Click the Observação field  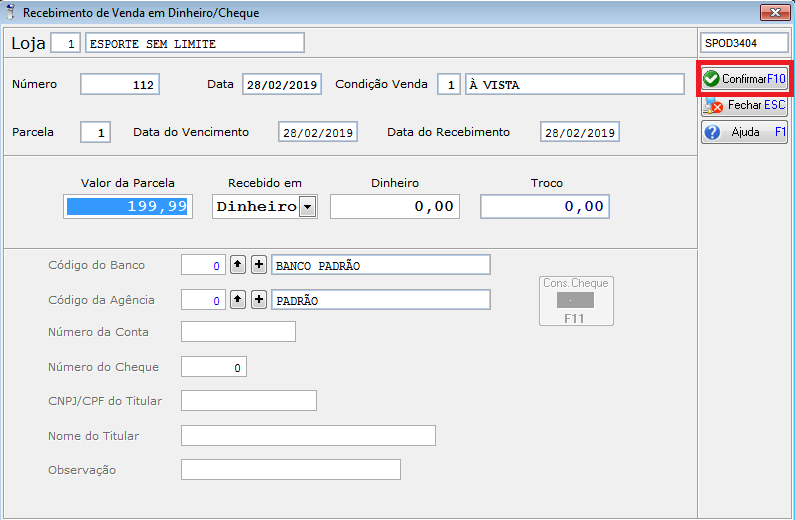pyautogui.click(x=291, y=470)
